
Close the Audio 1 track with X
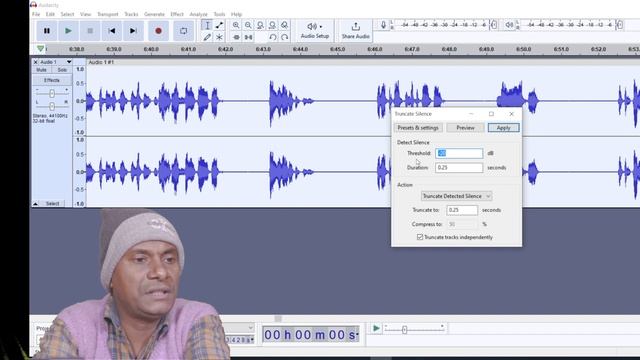coord(36,62)
